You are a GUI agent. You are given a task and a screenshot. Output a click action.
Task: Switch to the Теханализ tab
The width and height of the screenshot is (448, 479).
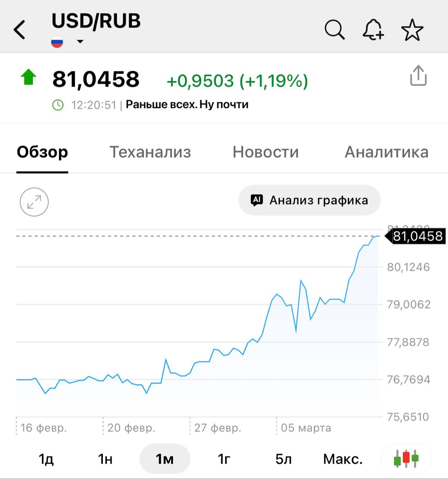pos(150,152)
